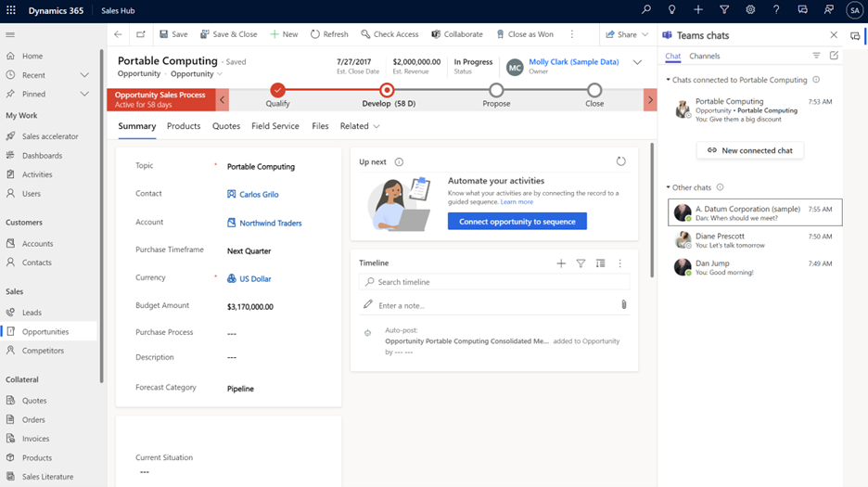The height and width of the screenshot is (487, 868).
Task: Click the search magnifier in top bar
Action: pyautogui.click(x=645, y=9)
